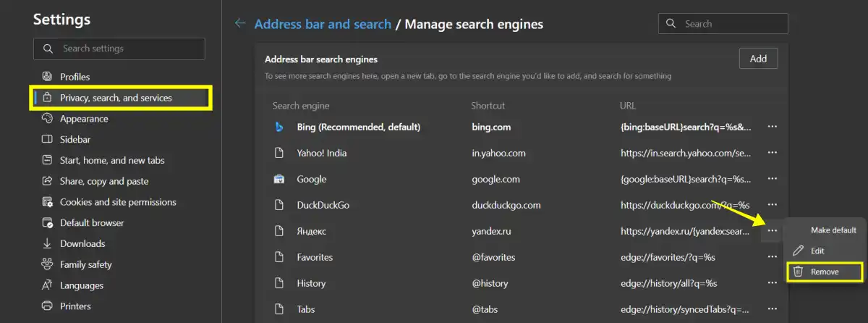This screenshot has height=323, width=868.
Task: Click the page icon beside Favorites
Action: (278, 257)
